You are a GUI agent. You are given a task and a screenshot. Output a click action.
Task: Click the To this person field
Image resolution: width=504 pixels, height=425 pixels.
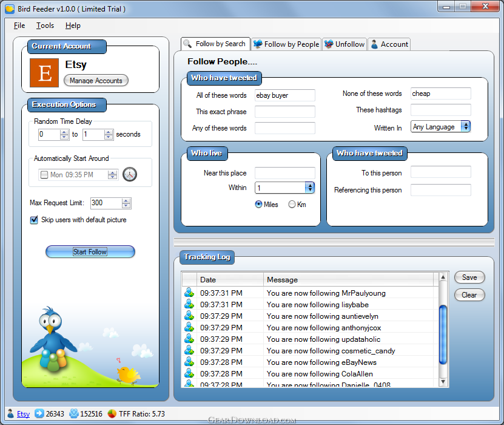(441, 172)
